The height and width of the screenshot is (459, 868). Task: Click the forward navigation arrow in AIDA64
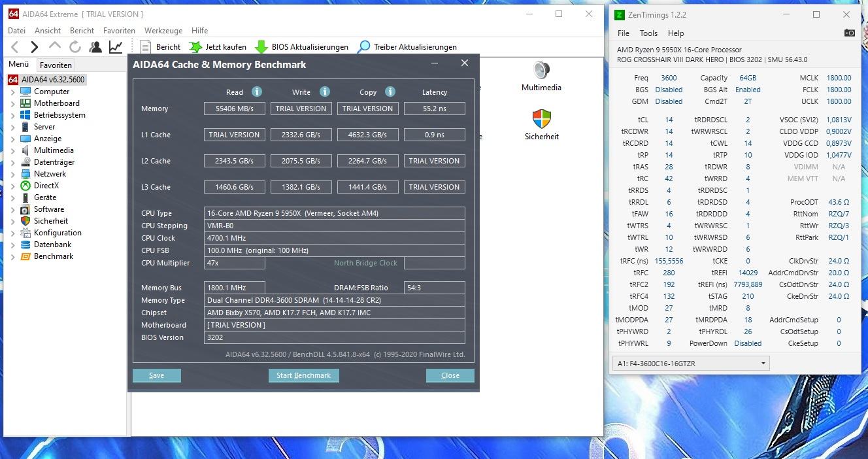[35, 47]
